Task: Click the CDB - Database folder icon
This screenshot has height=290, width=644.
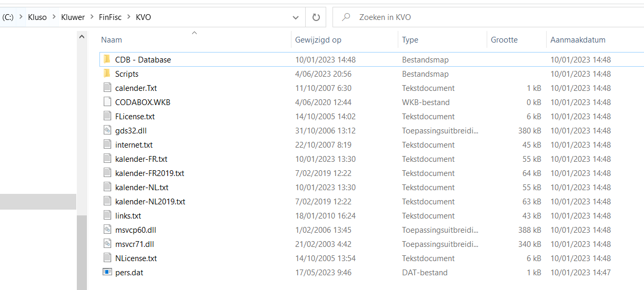Action: click(x=107, y=59)
